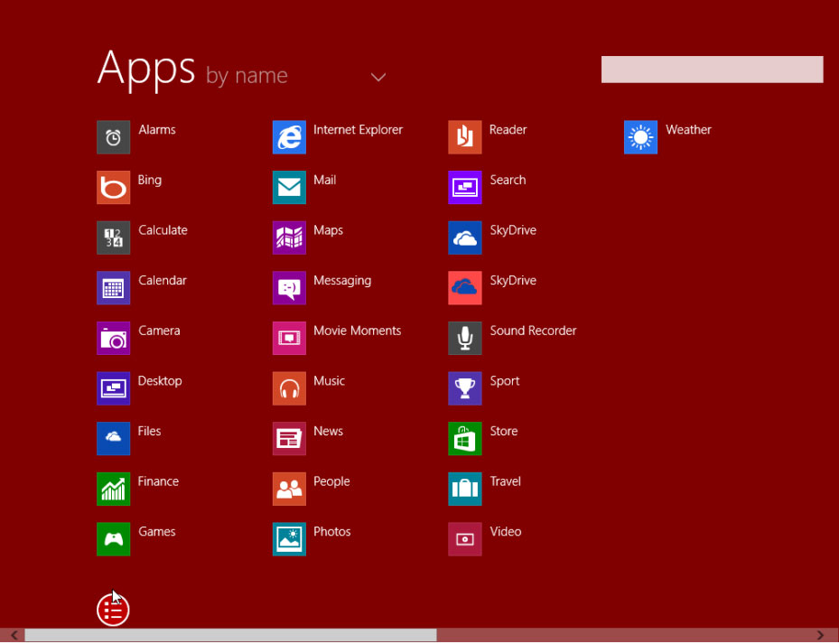Click the round list button near bottom-left
The width and height of the screenshot is (839, 644).
click(113, 610)
